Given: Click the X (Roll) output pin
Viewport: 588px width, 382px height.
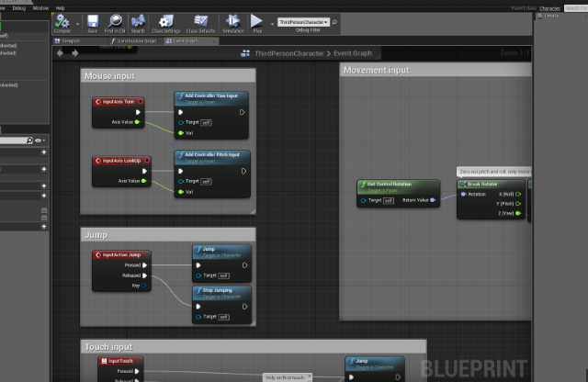Looking at the screenshot, I should coord(518,194).
